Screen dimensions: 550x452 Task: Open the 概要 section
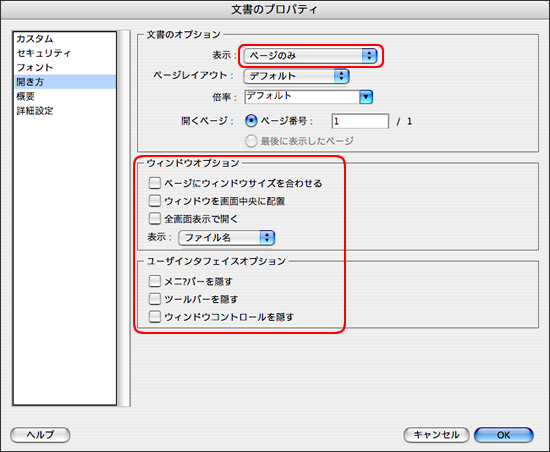tap(25, 96)
